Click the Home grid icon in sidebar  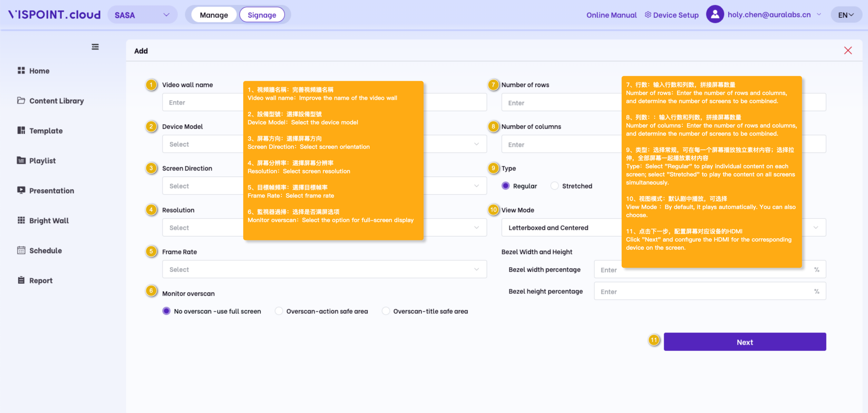click(x=21, y=71)
